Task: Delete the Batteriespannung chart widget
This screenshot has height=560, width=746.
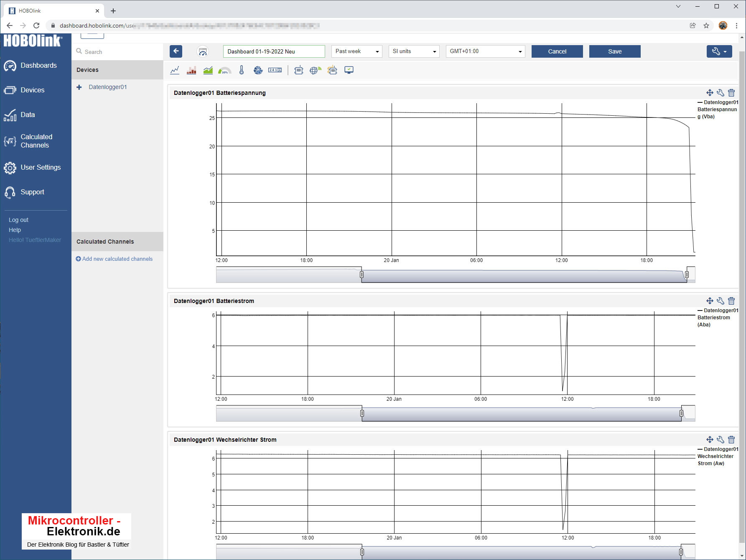Action: (731, 93)
